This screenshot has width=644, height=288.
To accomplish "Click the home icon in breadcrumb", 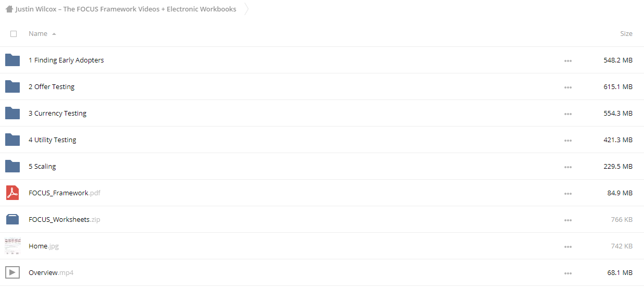I will click(x=9, y=9).
